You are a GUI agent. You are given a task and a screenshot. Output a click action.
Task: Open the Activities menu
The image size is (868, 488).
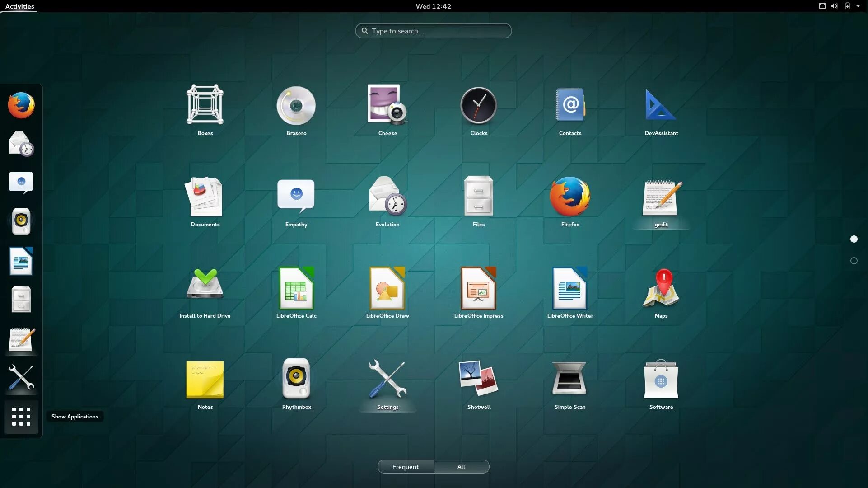coord(19,6)
